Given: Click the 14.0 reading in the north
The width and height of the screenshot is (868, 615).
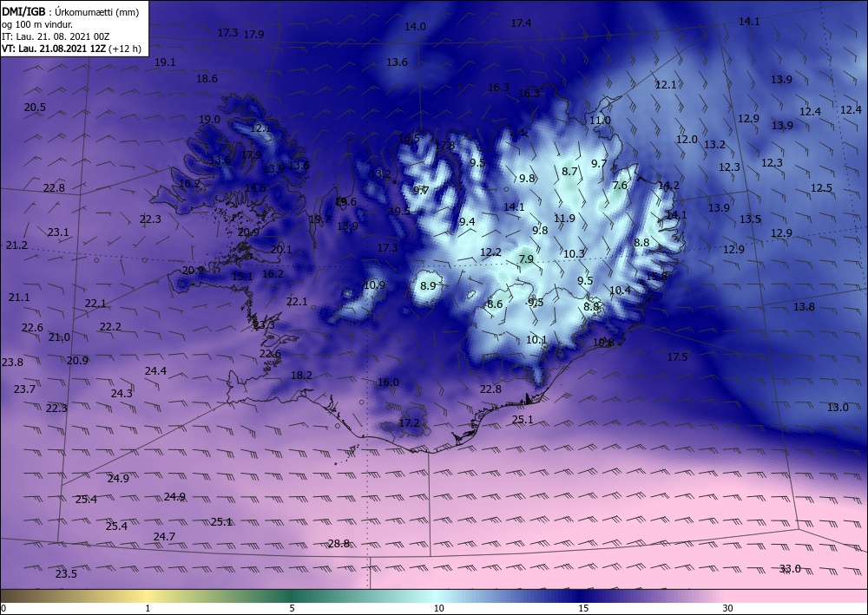Looking at the screenshot, I should pos(415,26).
